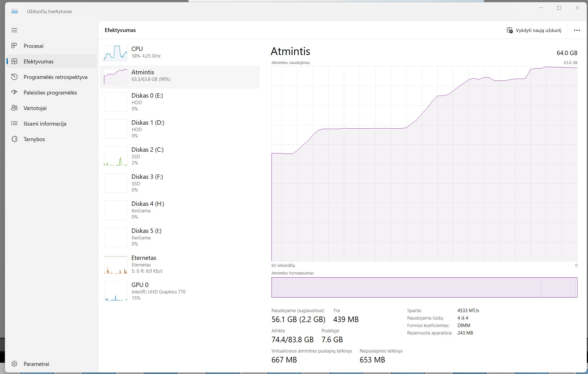
Task: Open Parametrai settings gear
Action: [x=14, y=364]
